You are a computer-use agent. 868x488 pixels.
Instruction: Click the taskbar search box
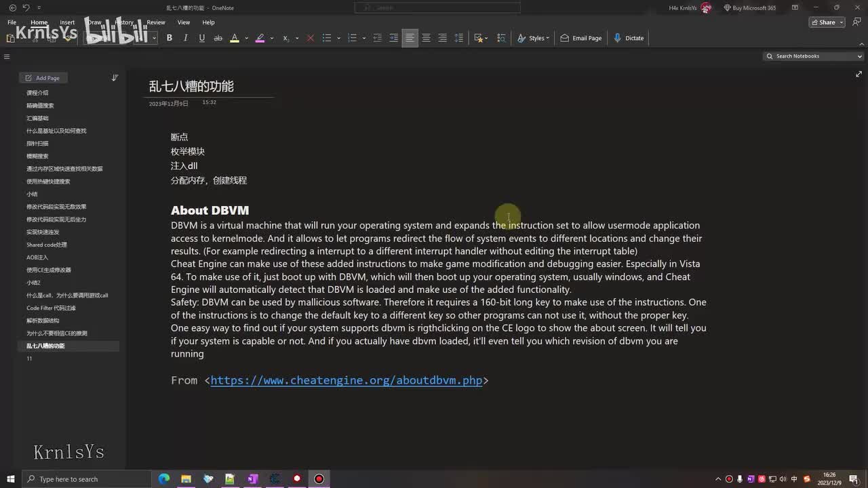click(87, 479)
